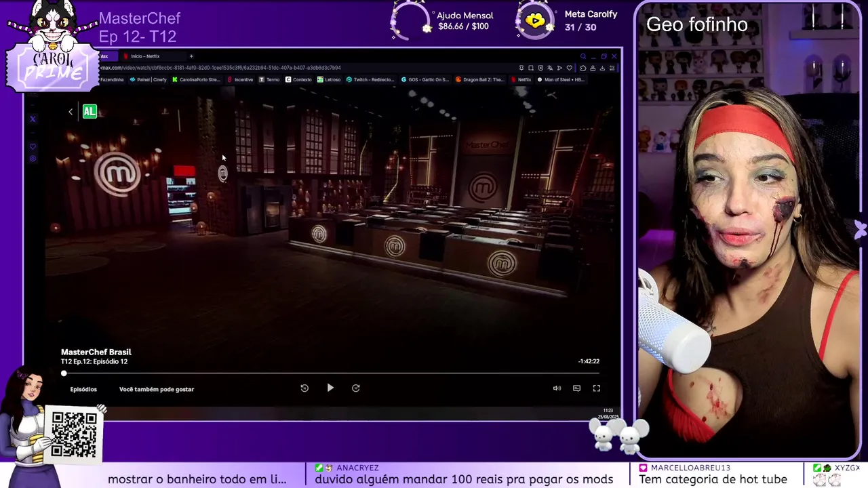Click the max.com address bar URL

pyautogui.click(x=220, y=68)
